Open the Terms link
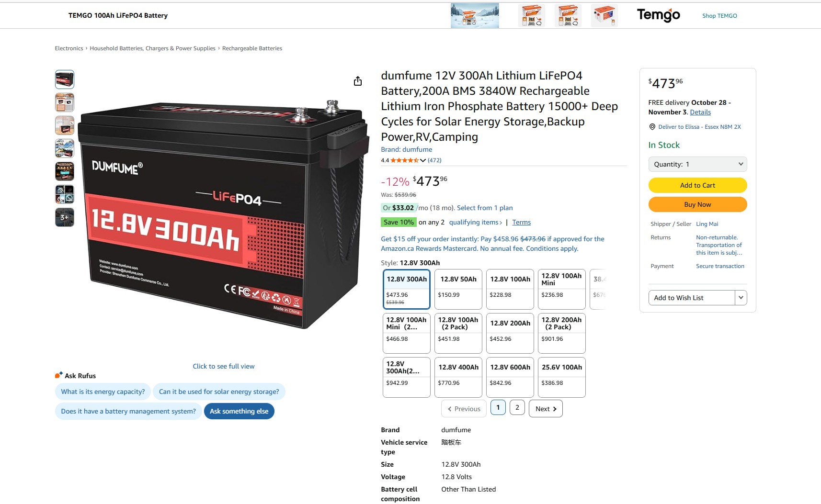Screen dimensions: 821x504 pos(521,222)
